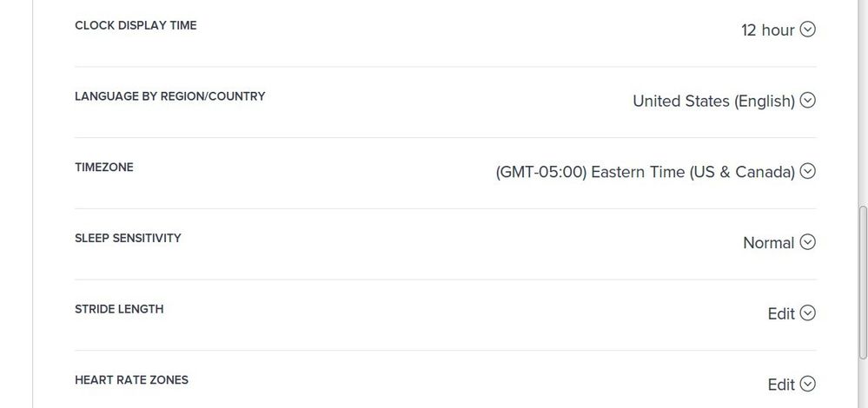Select the Language by Region/Country label

[x=169, y=96]
